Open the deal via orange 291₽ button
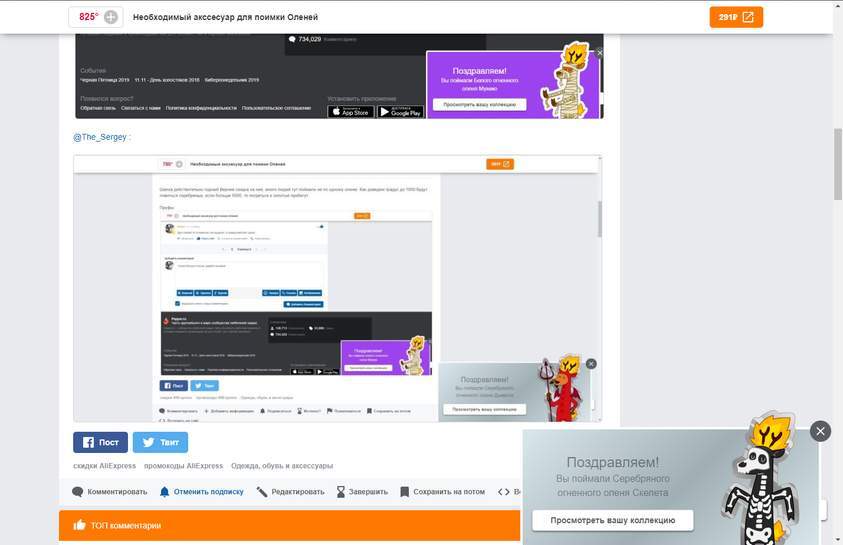 point(736,17)
